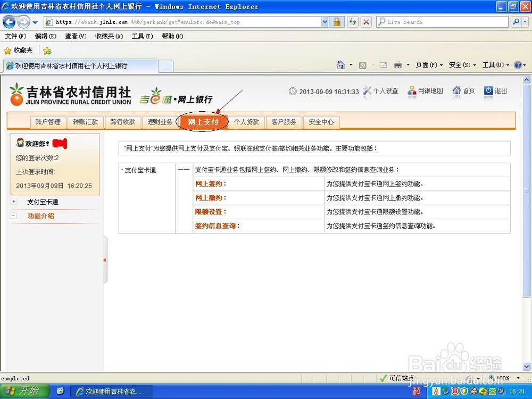Open 网银地图 site map

[426, 91]
